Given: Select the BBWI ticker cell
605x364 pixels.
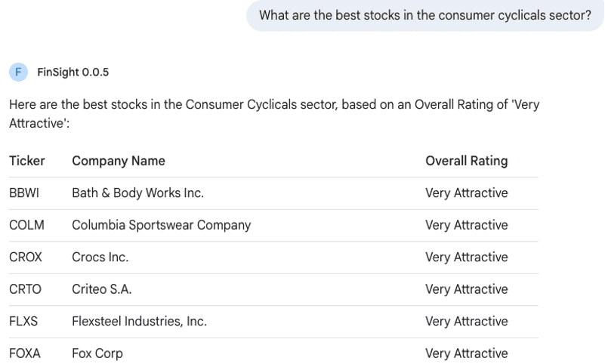Looking at the screenshot, I should [24, 193].
